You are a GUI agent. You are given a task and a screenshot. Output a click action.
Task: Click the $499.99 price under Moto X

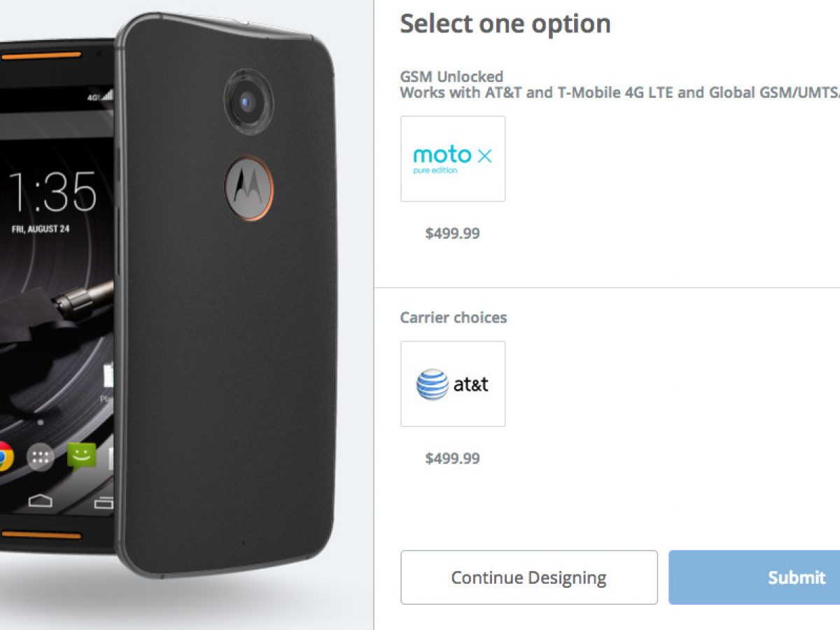(x=452, y=233)
